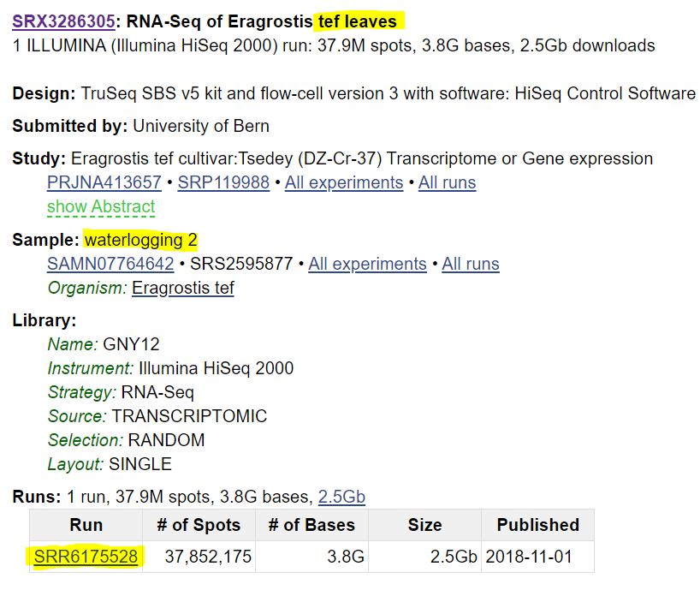Viewport: 700px width, 596px height.
Task: Click the # of Spots column header
Action: 199,525
